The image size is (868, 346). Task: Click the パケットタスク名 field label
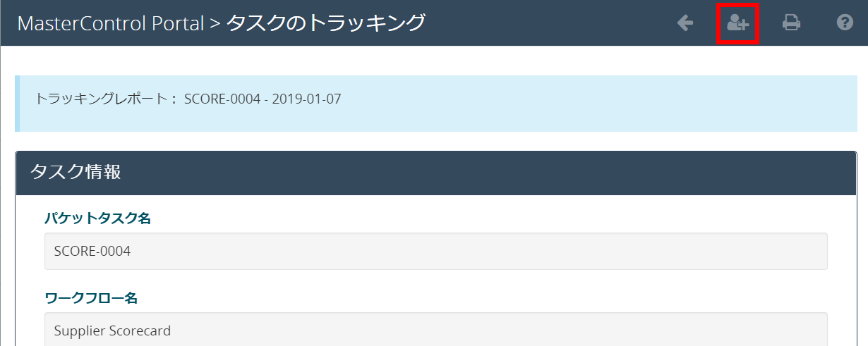click(x=97, y=218)
